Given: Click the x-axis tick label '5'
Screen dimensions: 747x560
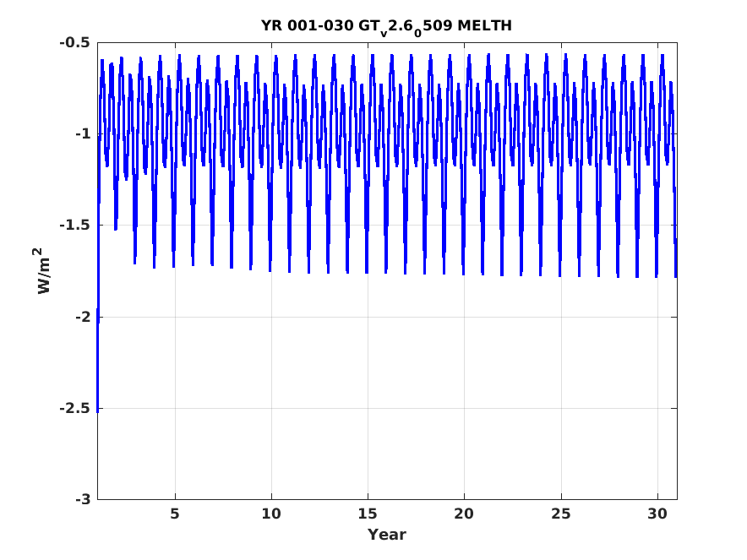Looking at the screenshot, I should (x=175, y=514).
